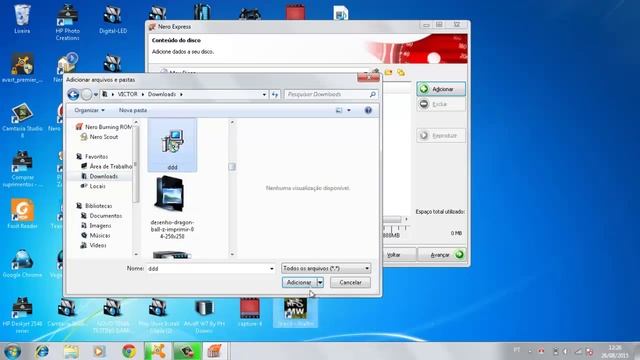This screenshot has height=360, width=640.
Task: Open Windows Media Player from taskbar
Action: click(99, 351)
